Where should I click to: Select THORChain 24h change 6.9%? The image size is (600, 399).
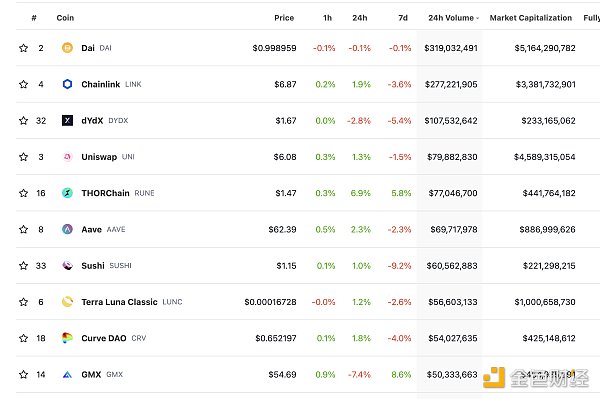(x=360, y=193)
